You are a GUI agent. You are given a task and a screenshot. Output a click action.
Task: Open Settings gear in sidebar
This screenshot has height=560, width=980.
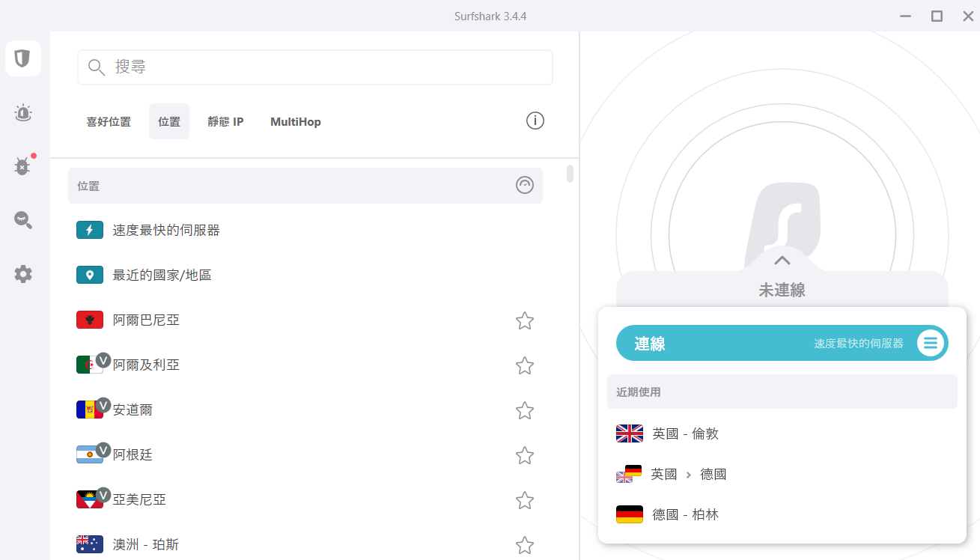tap(23, 274)
